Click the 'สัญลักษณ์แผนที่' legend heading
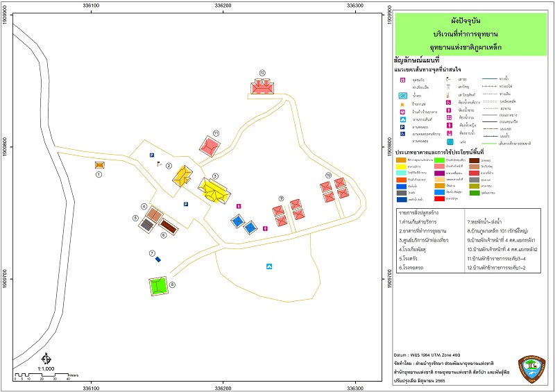Screen dimensions: 555x392 (x=416, y=60)
